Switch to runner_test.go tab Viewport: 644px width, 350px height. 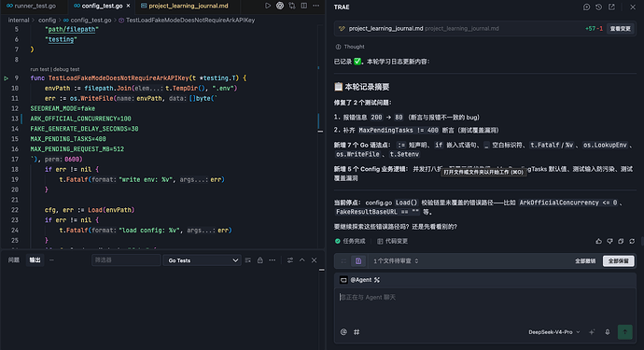31,6
